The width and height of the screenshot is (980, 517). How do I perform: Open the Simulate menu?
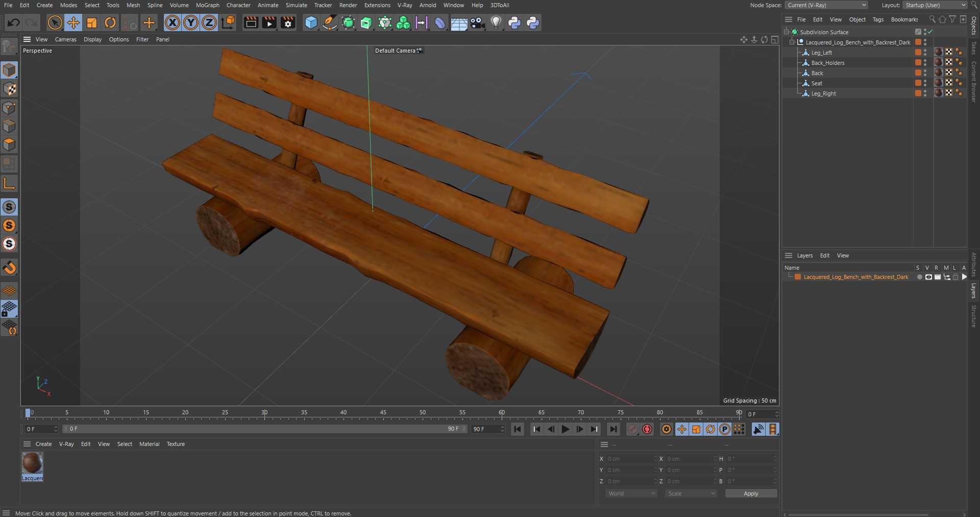click(x=296, y=5)
